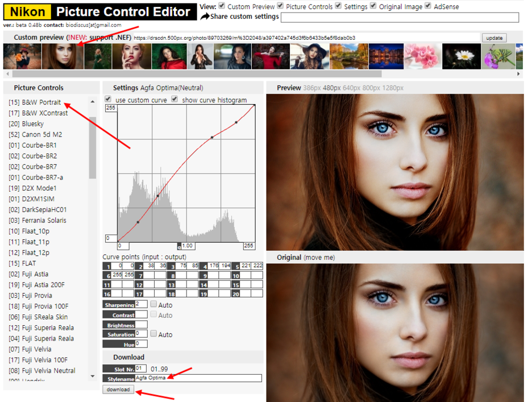Select the Canon 5d M2 picture control
Viewport: 532px width, 402px height.
coord(35,134)
